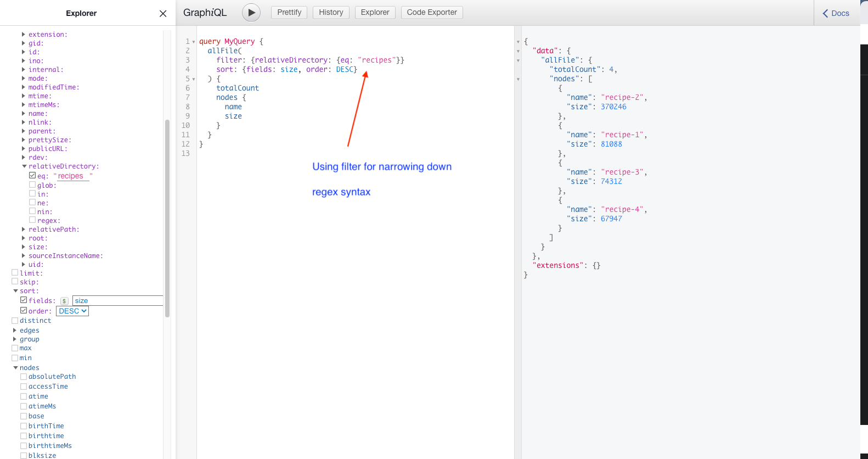Click the "recipe-2" value in results
This screenshot has height=459, width=868.
[622, 97]
